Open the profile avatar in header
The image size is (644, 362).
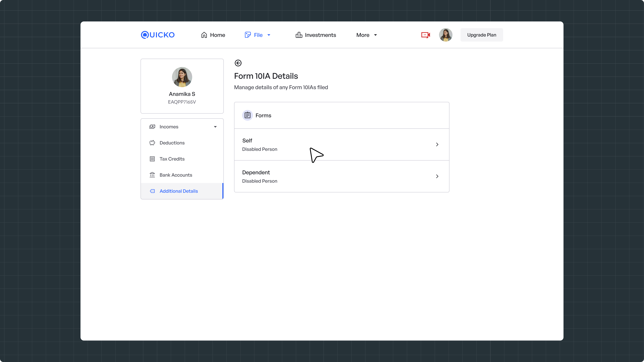coord(445,35)
